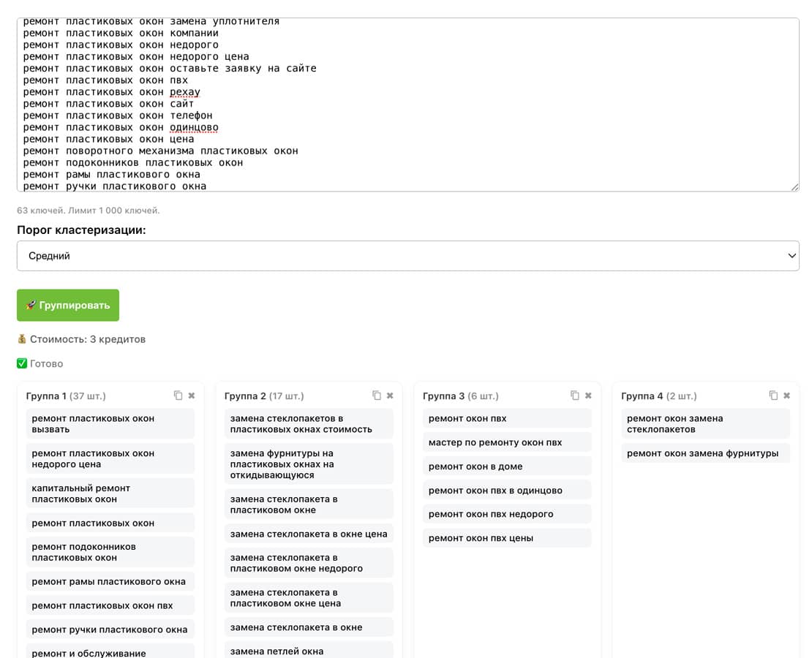Select keyword 'ремонт окон пвх'

tap(506, 418)
